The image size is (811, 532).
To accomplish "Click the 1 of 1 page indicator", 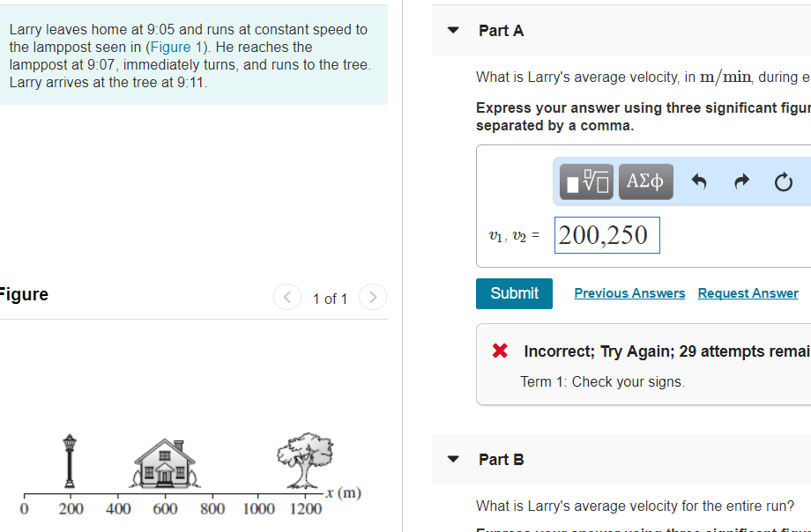I will tap(330, 299).
